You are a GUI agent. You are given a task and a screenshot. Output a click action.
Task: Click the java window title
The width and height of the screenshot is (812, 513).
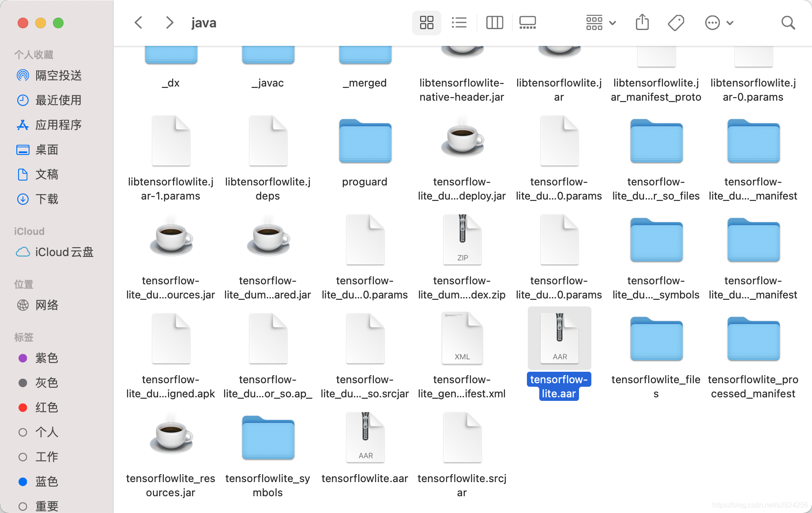[x=204, y=23]
